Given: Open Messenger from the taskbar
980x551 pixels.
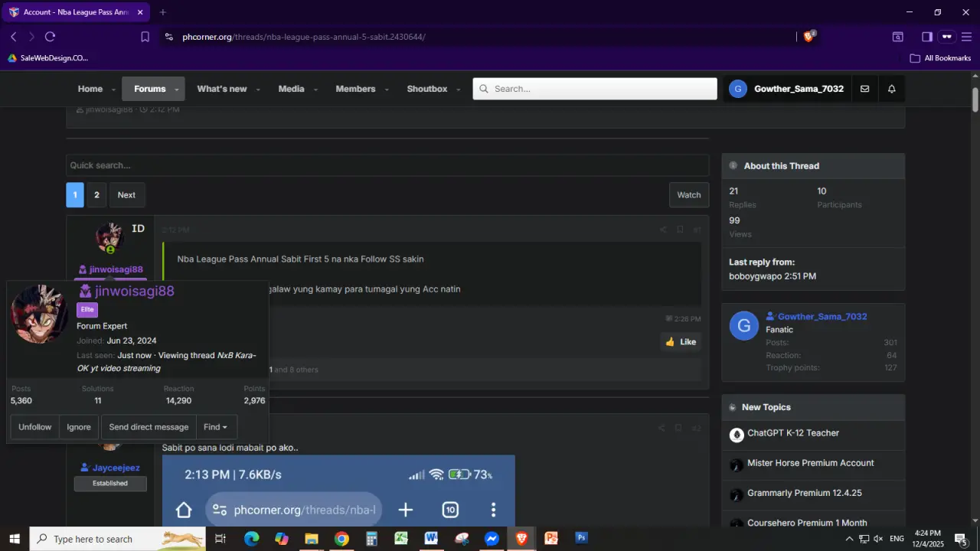Looking at the screenshot, I should coord(492,539).
